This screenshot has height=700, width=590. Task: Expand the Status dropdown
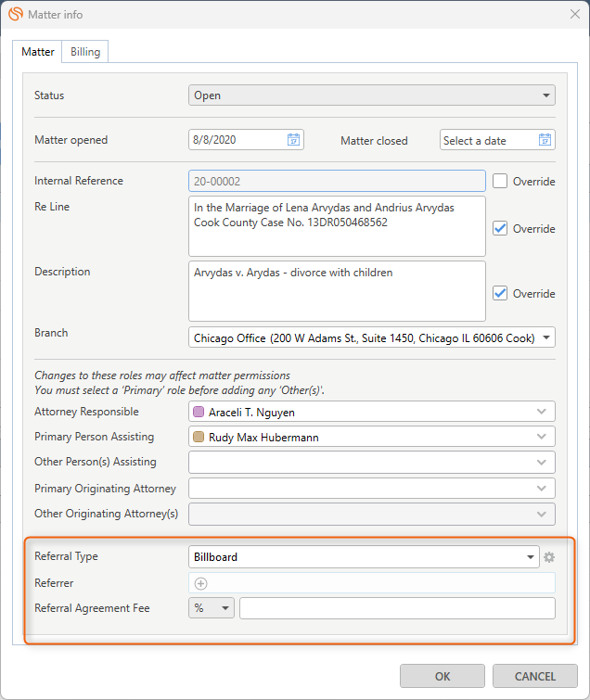pyautogui.click(x=545, y=95)
